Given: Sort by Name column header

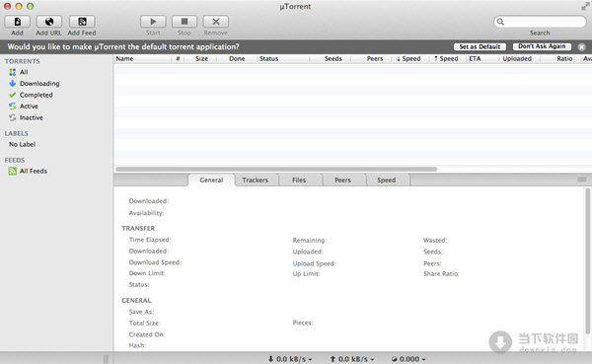Looking at the screenshot, I should (143, 58).
